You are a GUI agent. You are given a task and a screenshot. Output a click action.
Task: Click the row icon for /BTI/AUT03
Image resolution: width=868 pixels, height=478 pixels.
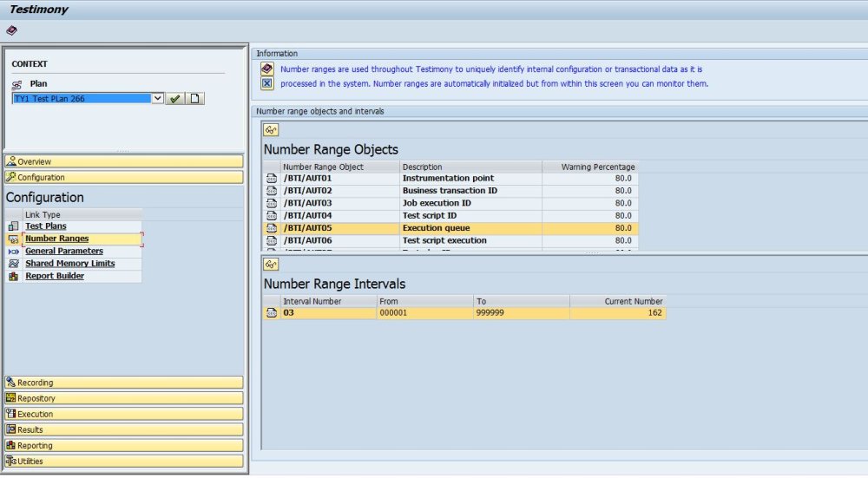[272, 203]
